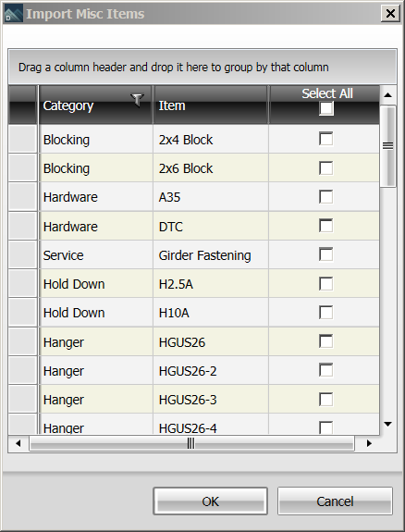This screenshot has width=405, height=532.
Task: Tick the Girder Fastening checkbox
Action: (x=326, y=254)
